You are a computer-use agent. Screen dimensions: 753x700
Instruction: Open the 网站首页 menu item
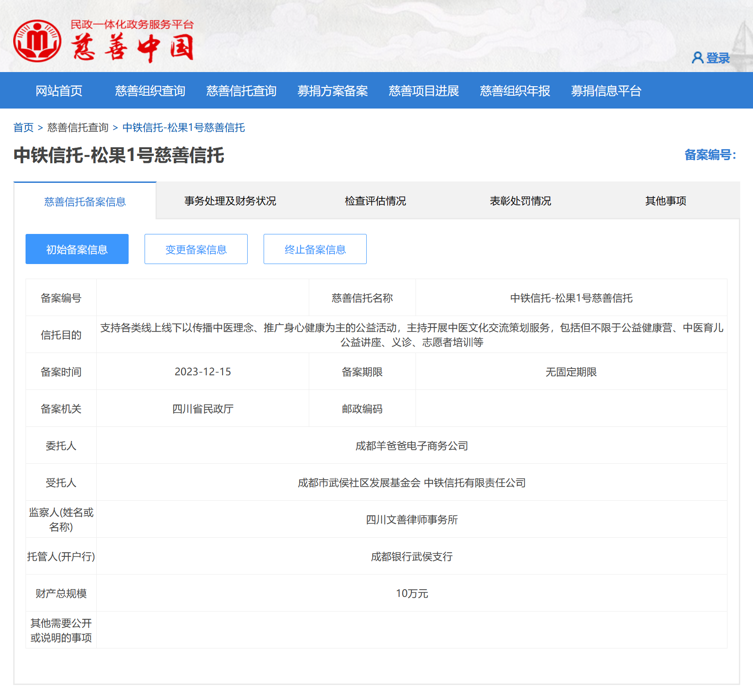pyautogui.click(x=59, y=91)
